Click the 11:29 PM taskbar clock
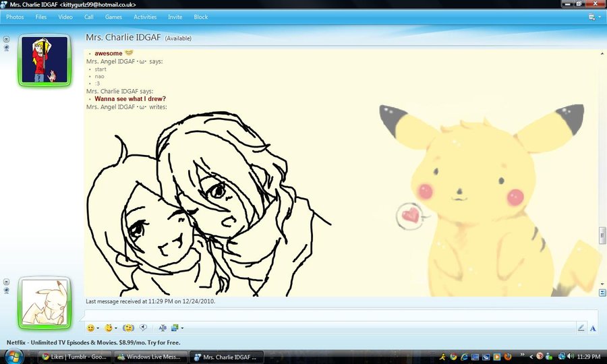The width and height of the screenshot is (607, 364). 588,357
